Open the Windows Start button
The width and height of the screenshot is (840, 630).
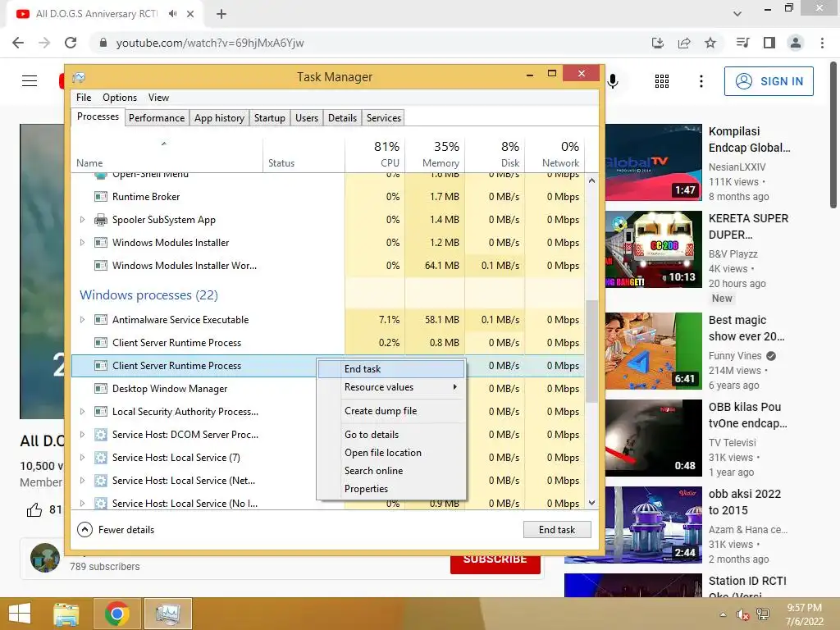pyautogui.click(x=20, y=614)
